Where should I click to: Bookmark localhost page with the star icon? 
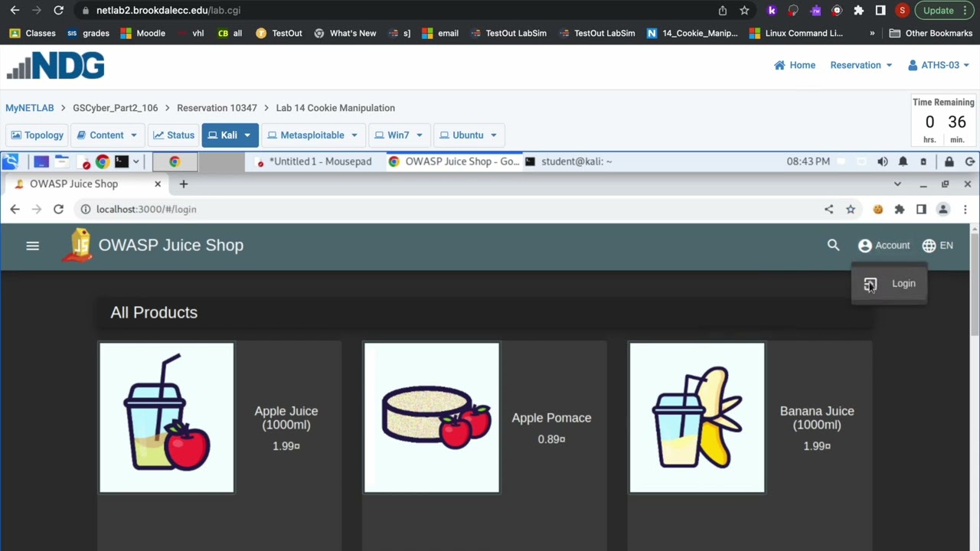click(851, 209)
